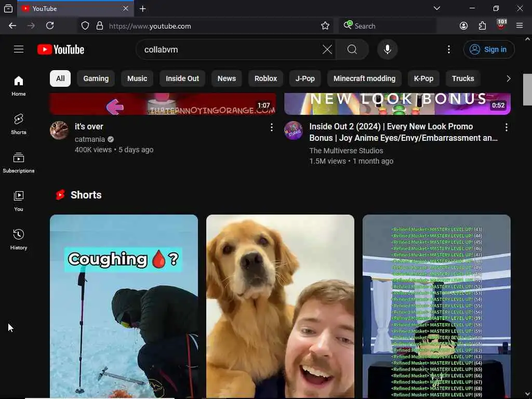
Task: Select the J-Pop filter chip
Action: (x=305, y=79)
